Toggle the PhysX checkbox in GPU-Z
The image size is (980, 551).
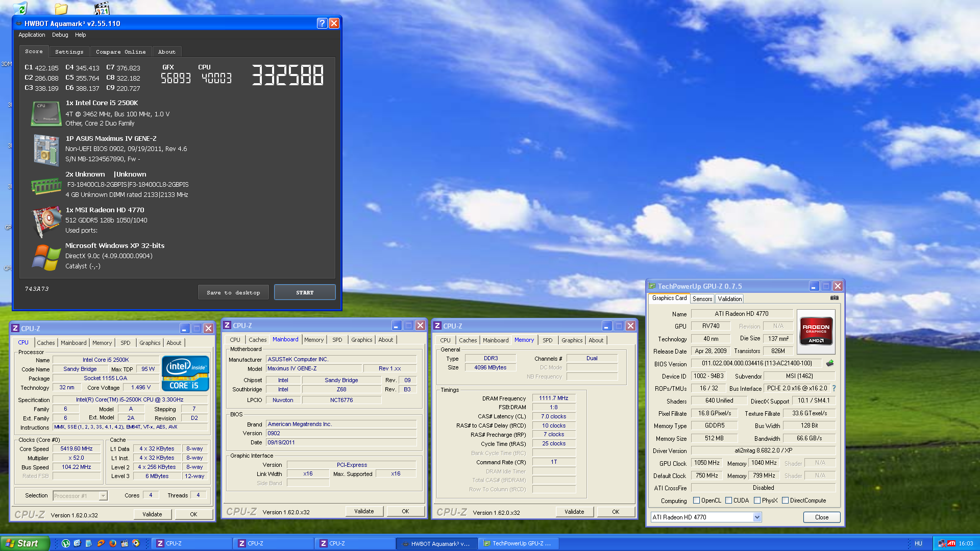757,500
